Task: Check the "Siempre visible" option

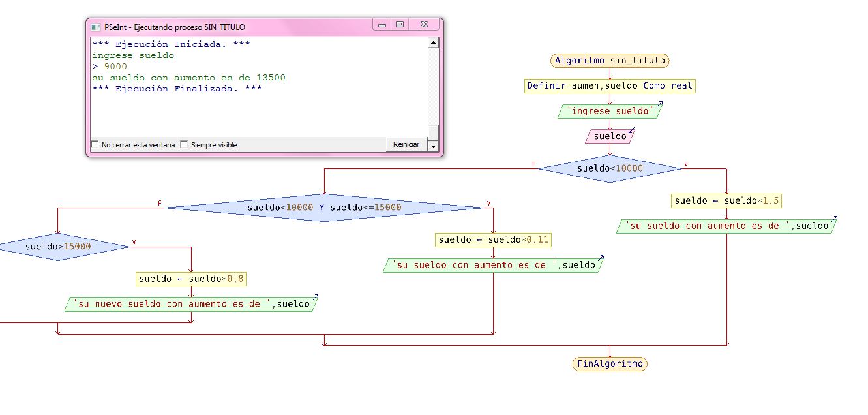Action: 185,144
